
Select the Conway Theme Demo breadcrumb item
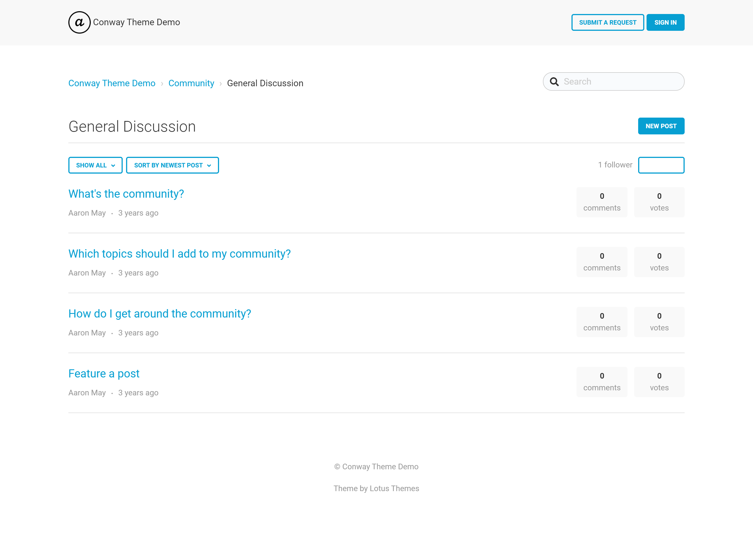[x=112, y=83]
